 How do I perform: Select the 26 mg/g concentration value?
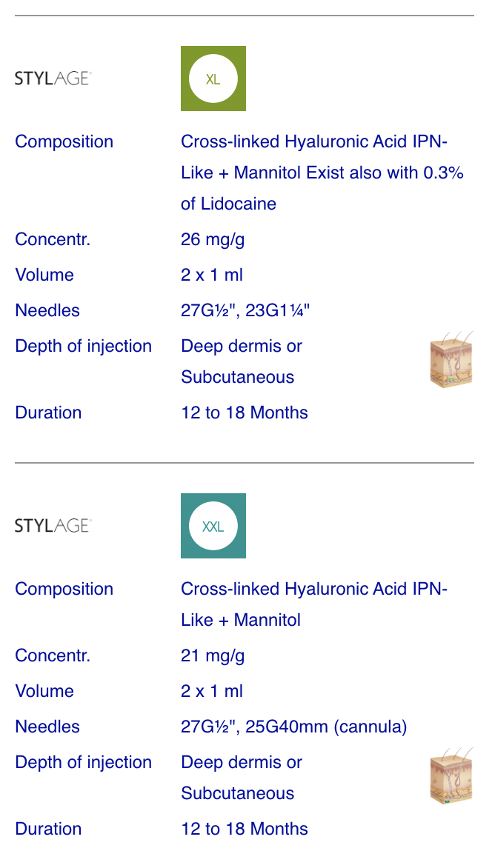coord(213,240)
